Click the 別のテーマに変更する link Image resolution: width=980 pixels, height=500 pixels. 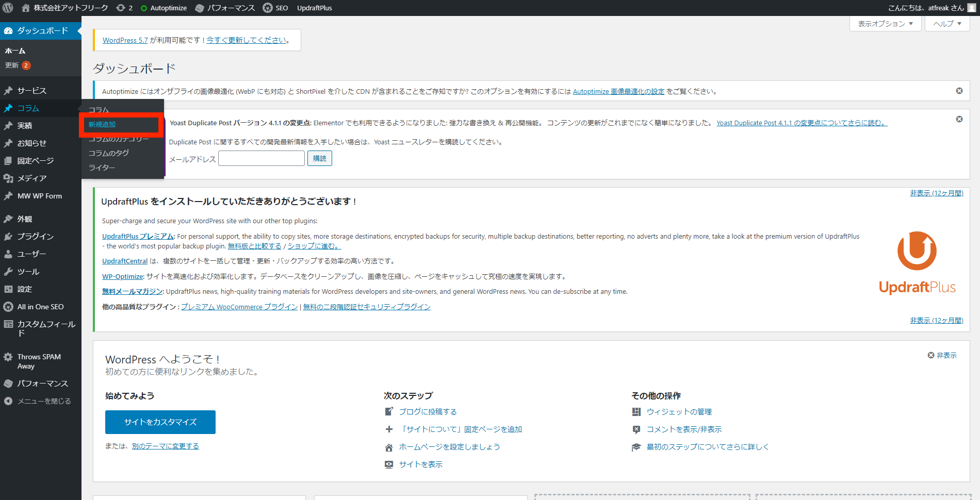pyautogui.click(x=166, y=446)
